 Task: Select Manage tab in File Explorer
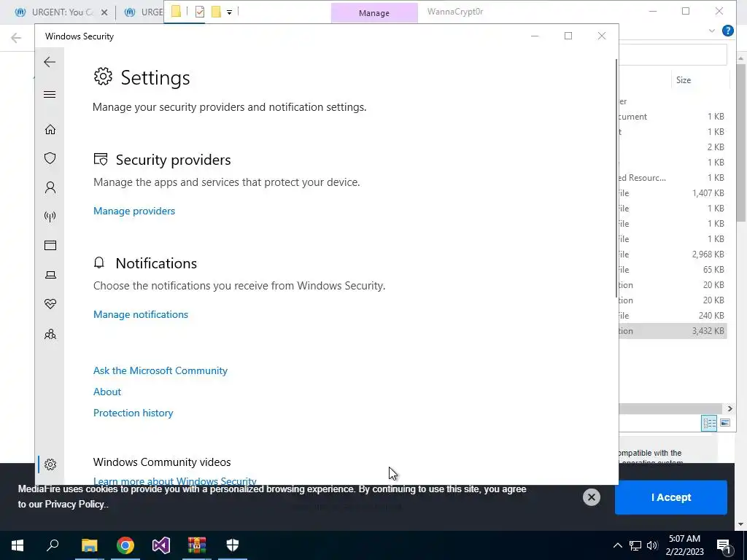click(x=374, y=13)
